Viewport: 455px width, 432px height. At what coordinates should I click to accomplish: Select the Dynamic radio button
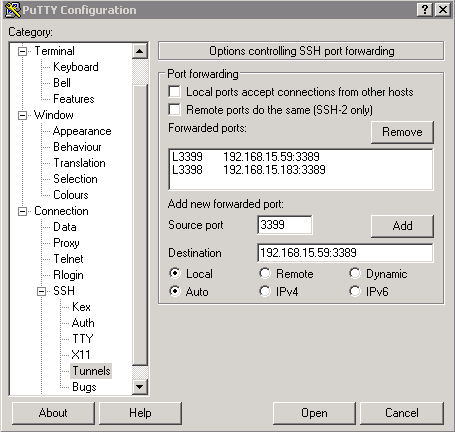[x=355, y=273]
